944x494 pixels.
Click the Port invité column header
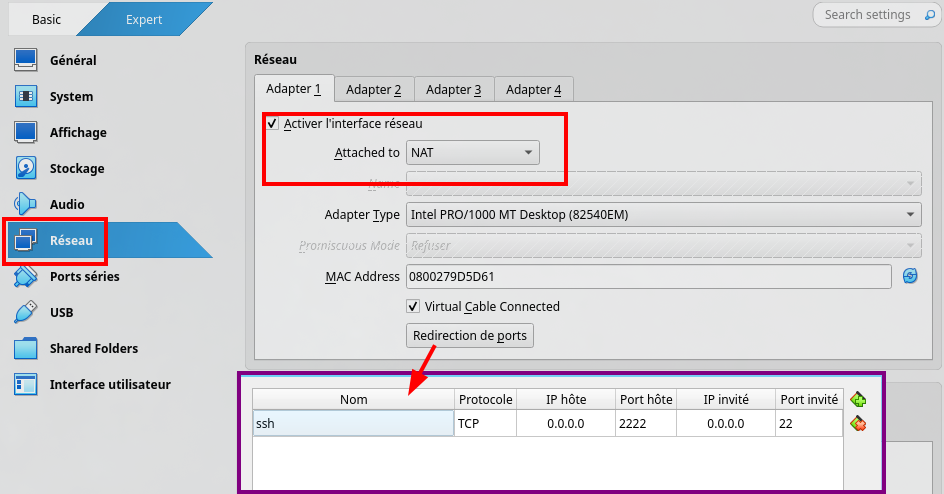pyautogui.click(x=809, y=400)
